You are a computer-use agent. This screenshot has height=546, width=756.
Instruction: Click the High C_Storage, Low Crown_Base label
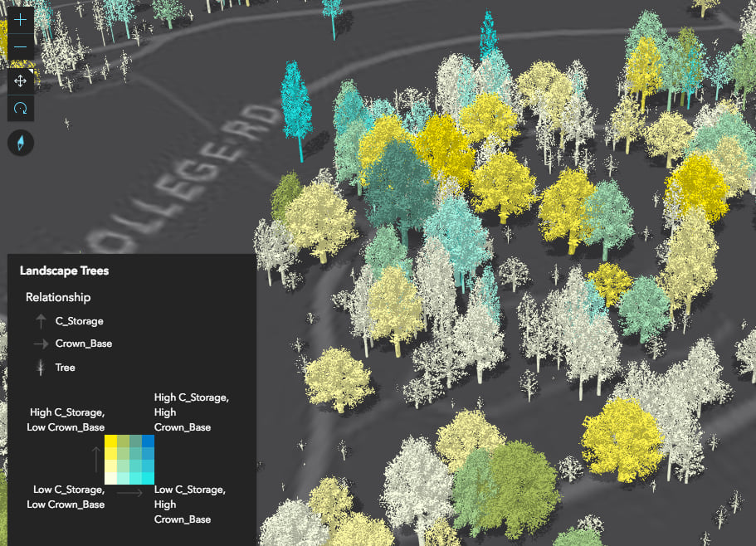click(x=66, y=420)
